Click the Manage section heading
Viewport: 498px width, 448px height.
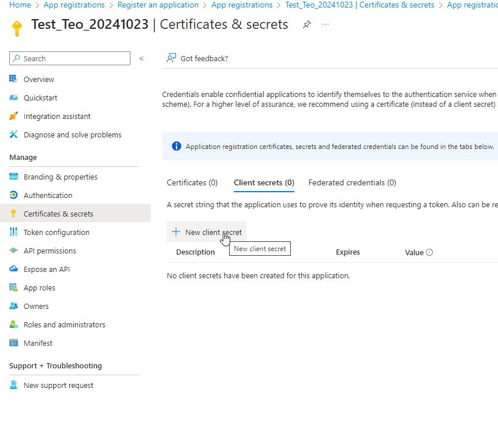(x=23, y=157)
